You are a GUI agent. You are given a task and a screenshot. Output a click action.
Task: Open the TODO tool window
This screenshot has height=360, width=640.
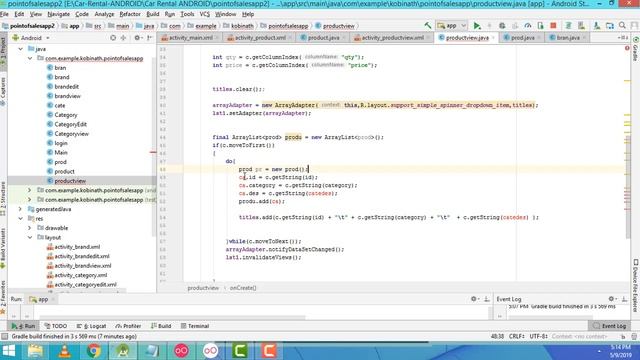pyautogui.click(x=56, y=326)
